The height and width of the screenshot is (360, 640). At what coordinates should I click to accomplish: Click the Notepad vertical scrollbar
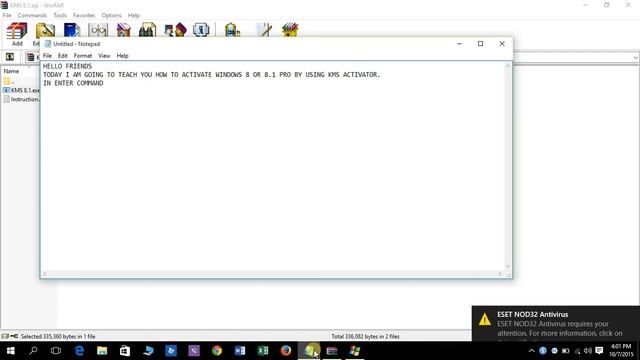(x=508, y=165)
